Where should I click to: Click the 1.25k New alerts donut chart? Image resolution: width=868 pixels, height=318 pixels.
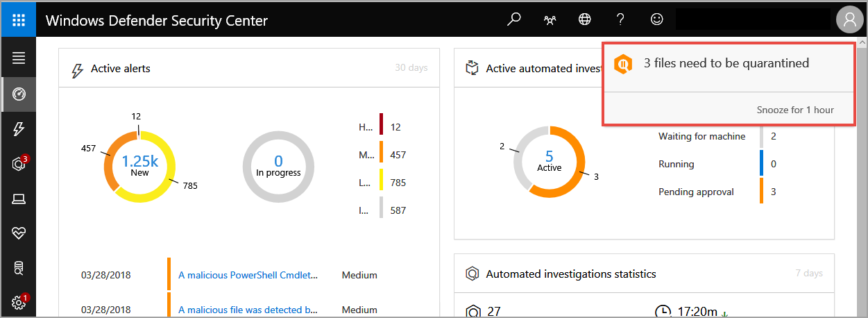pyautogui.click(x=139, y=165)
